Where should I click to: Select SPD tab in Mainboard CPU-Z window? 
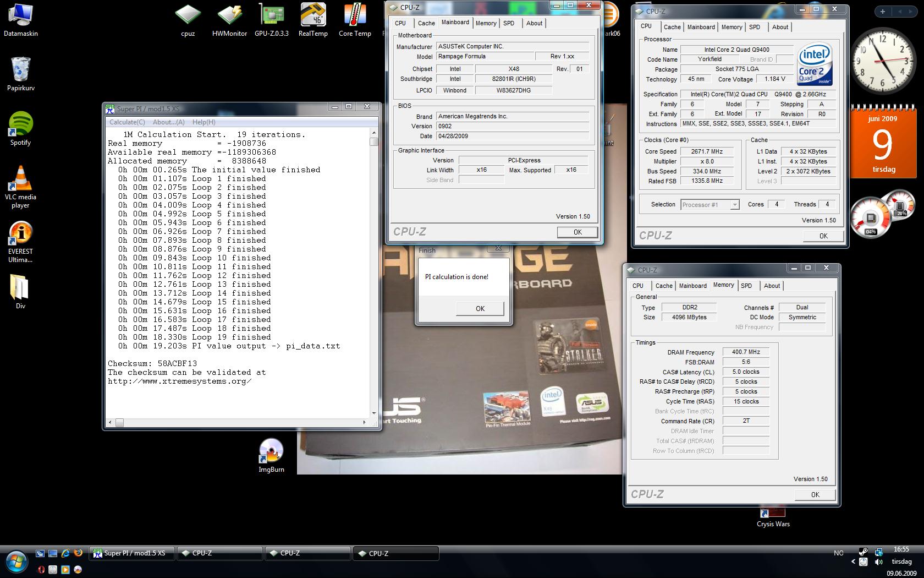(x=509, y=23)
